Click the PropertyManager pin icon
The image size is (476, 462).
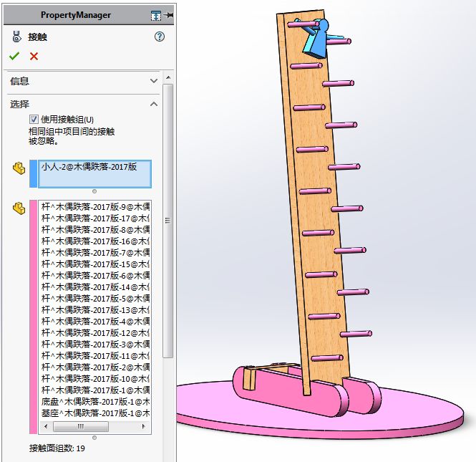[169, 15]
